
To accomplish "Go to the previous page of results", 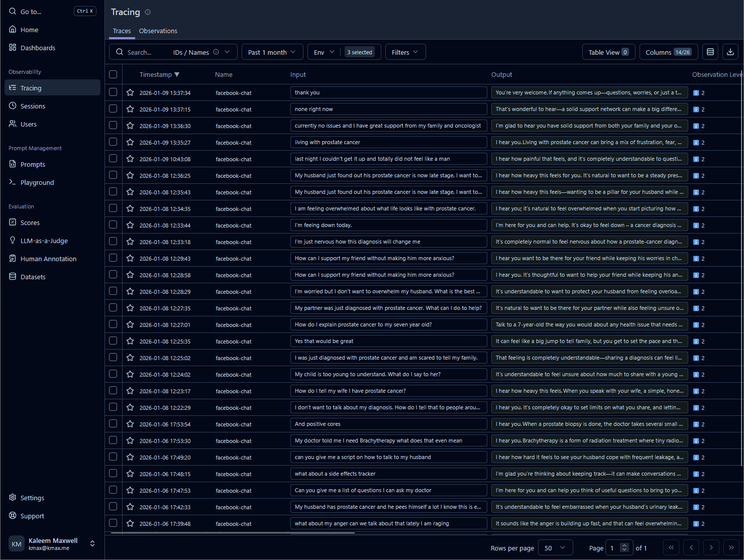I will 691,547.
